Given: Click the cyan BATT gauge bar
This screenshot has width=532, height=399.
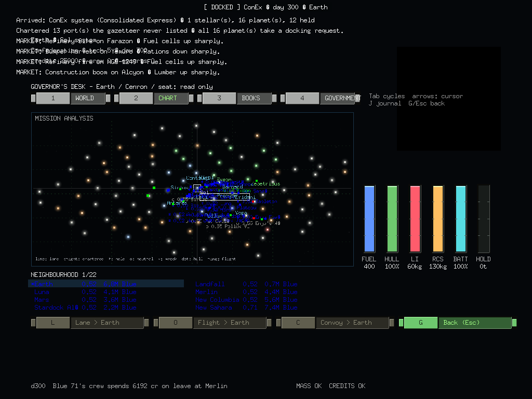Looking at the screenshot, I should pos(461,219).
